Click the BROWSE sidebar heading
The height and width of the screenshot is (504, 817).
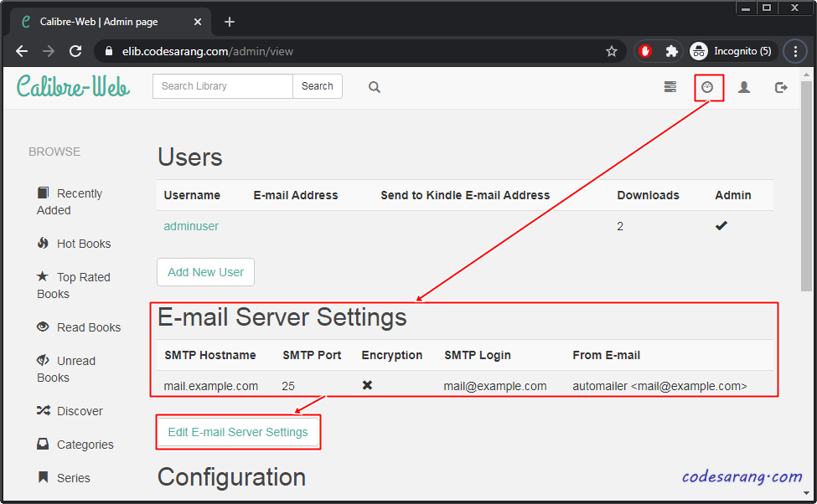click(54, 152)
